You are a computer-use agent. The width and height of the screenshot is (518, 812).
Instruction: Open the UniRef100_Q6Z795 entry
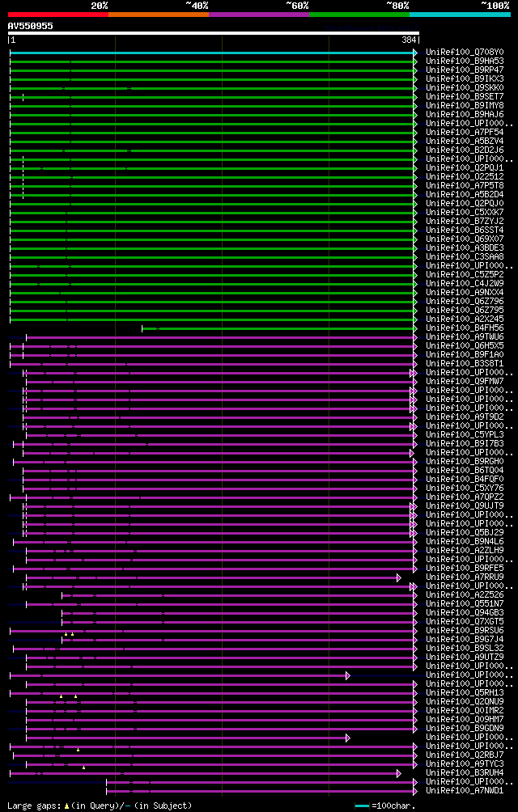(465, 311)
